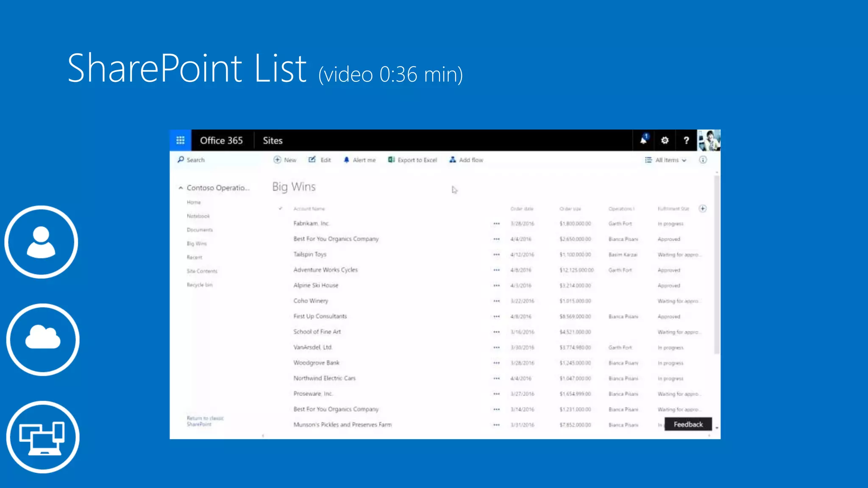Click Sites in the header bar
This screenshot has height=488, width=868.
[x=273, y=140]
